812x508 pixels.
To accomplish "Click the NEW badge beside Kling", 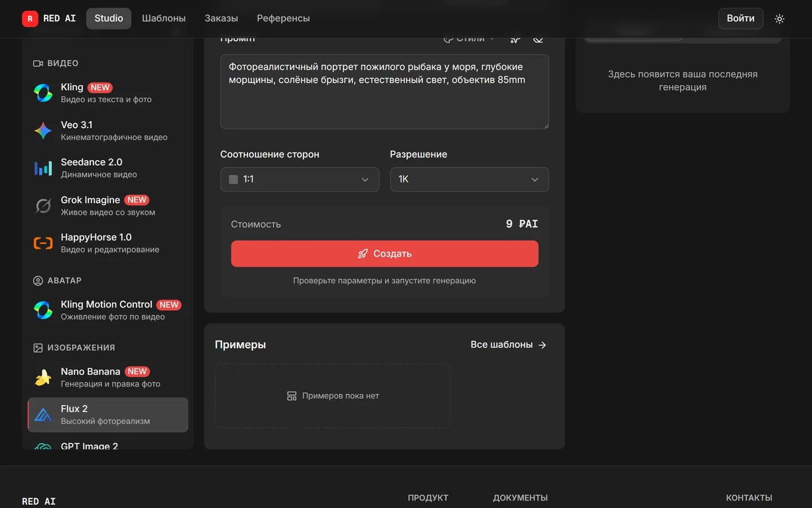I will click(x=100, y=87).
